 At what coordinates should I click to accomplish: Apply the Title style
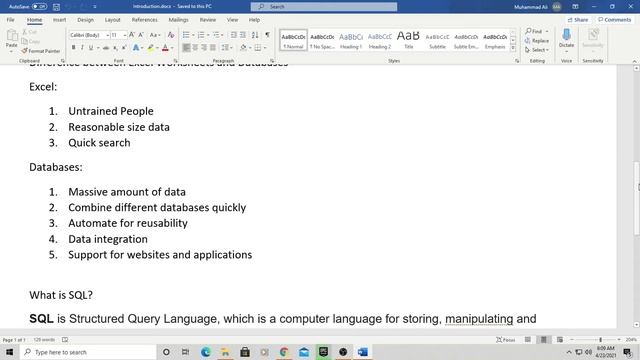click(409, 40)
